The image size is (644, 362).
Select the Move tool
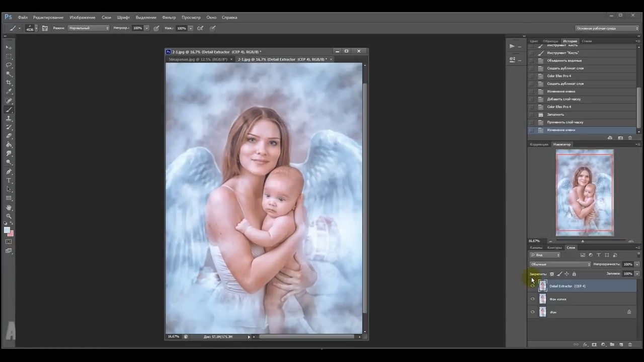click(9, 47)
